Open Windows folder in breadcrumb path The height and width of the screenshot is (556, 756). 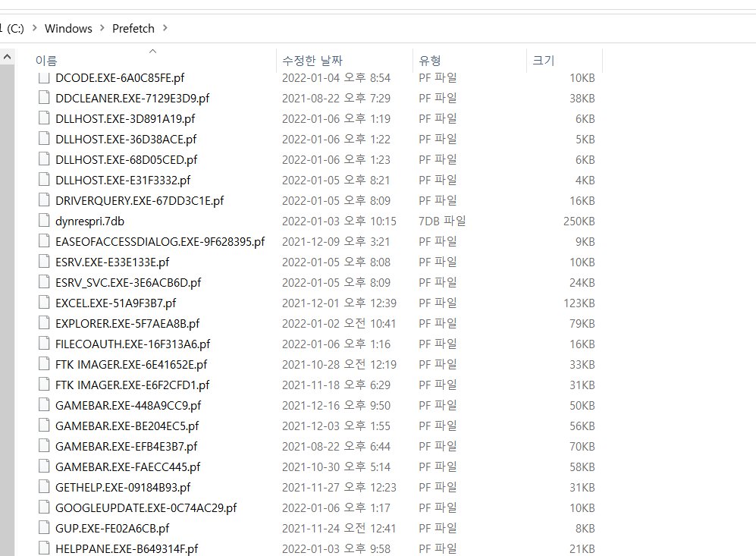point(68,29)
